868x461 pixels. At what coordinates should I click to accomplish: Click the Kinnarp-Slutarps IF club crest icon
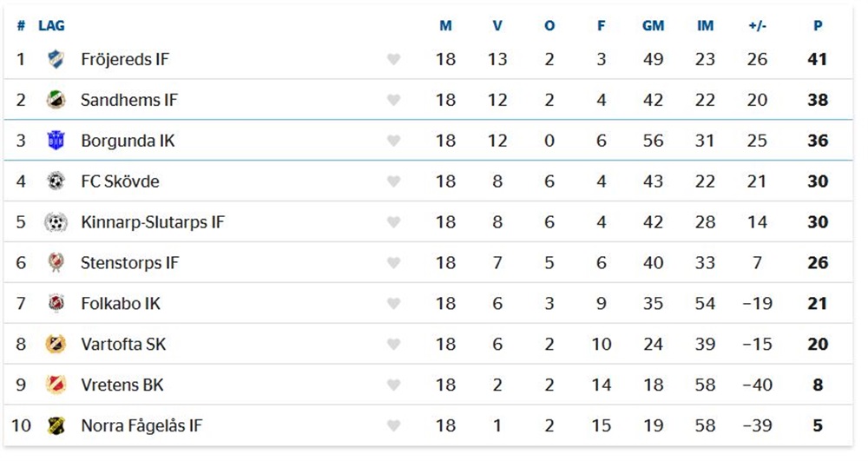click(x=56, y=222)
